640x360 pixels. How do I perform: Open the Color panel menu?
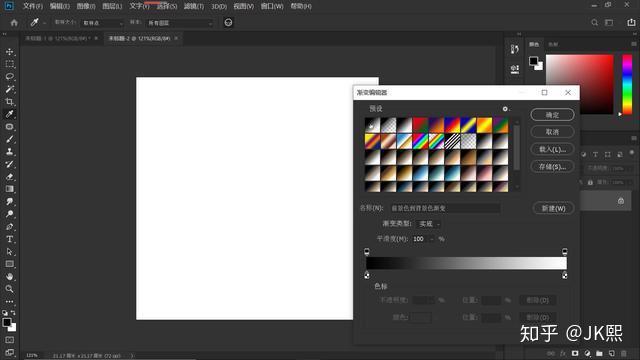tap(634, 44)
